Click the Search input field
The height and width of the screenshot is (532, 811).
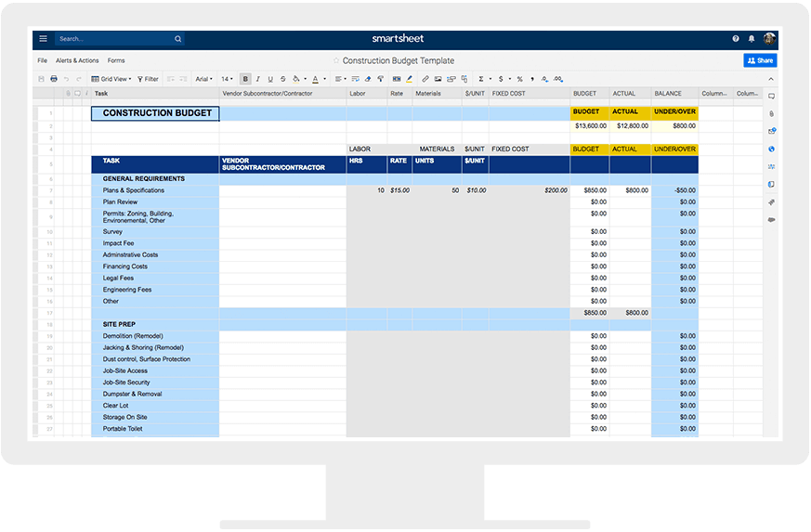(111, 39)
